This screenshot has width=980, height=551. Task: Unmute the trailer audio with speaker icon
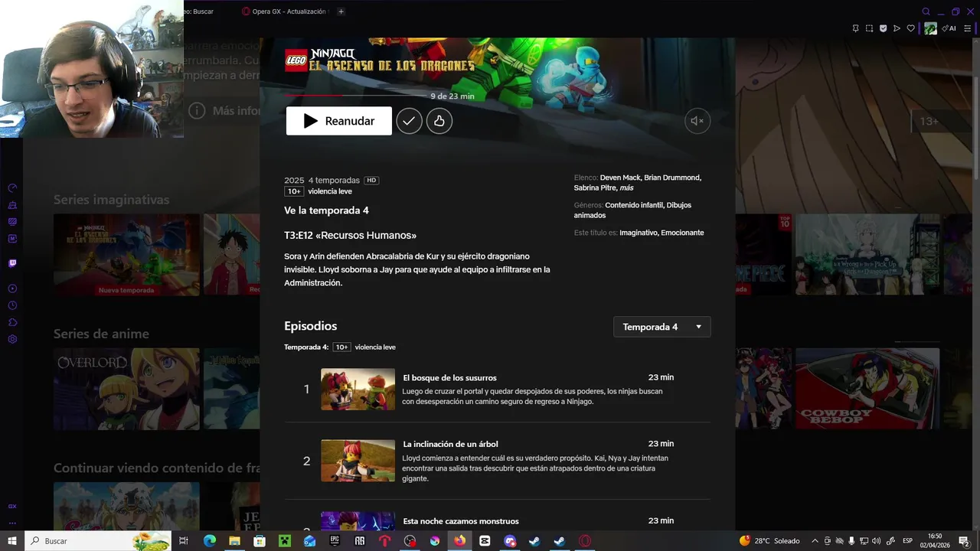(x=697, y=121)
